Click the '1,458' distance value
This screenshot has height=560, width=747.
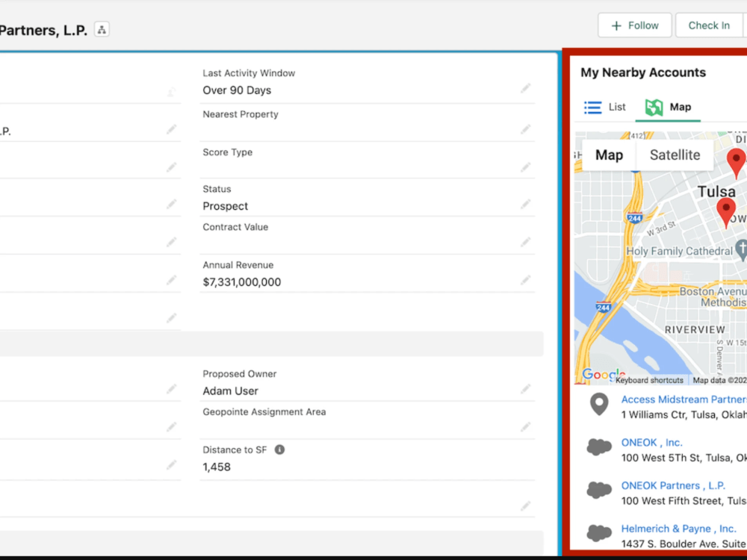217,467
